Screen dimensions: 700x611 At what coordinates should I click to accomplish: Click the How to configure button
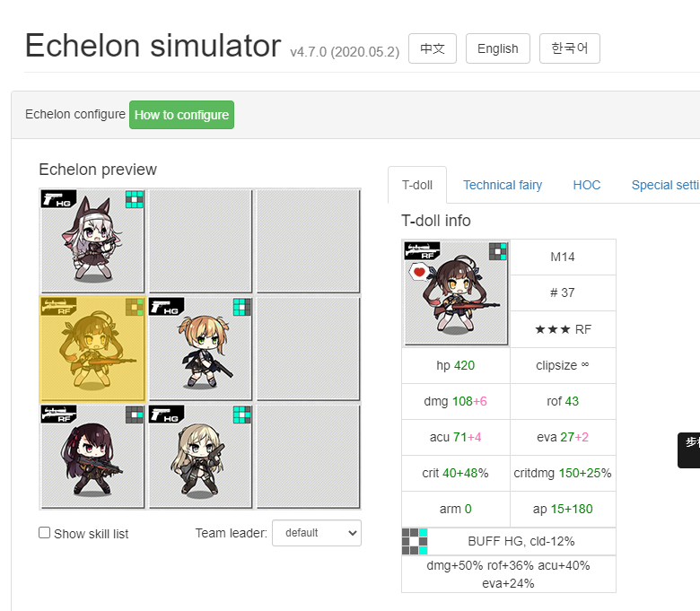[181, 115]
